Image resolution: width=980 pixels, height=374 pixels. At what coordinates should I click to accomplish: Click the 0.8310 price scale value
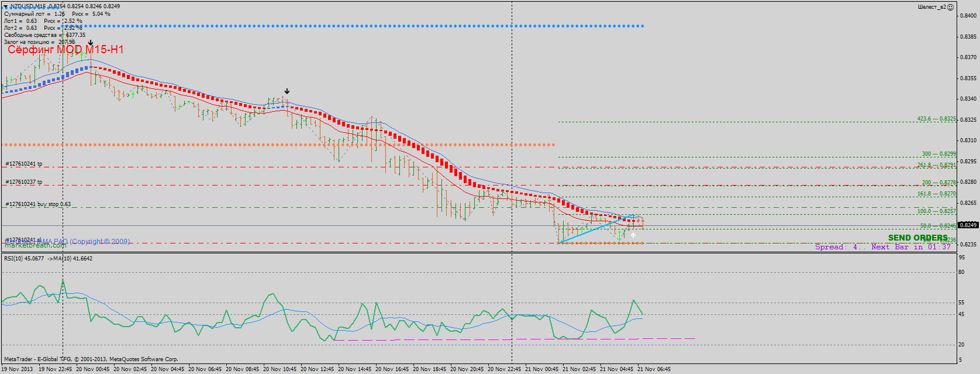[969, 140]
